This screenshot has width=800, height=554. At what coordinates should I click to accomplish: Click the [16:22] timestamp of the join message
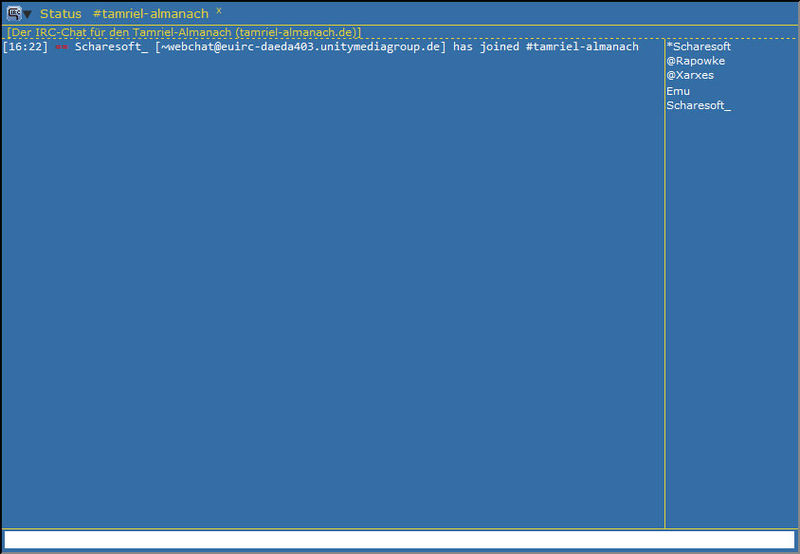coord(25,47)
